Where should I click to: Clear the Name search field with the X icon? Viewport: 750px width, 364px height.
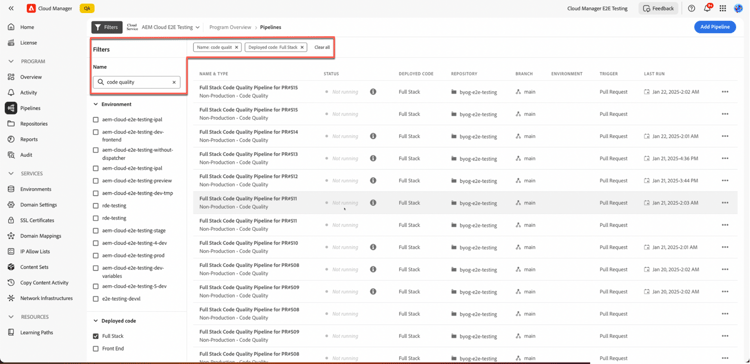click(x=174, y=82)
